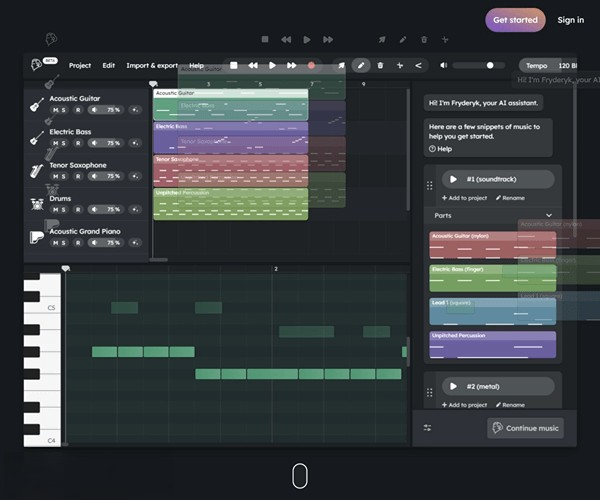Click the master volume speaker icon
The width and height of the screenshot is (600, 500).
tap(443, 65)
